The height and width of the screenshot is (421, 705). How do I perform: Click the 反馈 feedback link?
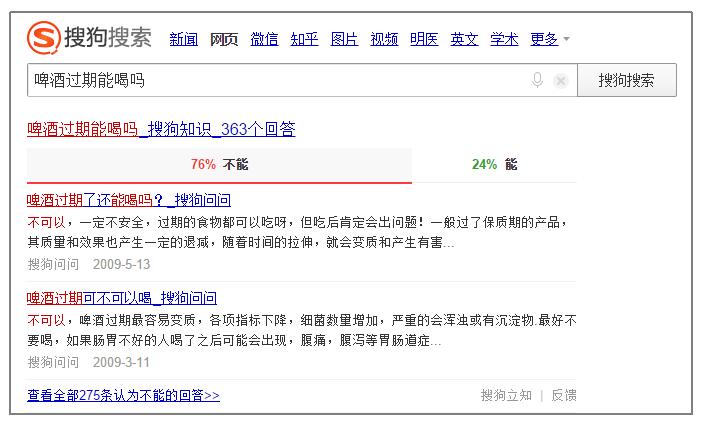(564, 395)
